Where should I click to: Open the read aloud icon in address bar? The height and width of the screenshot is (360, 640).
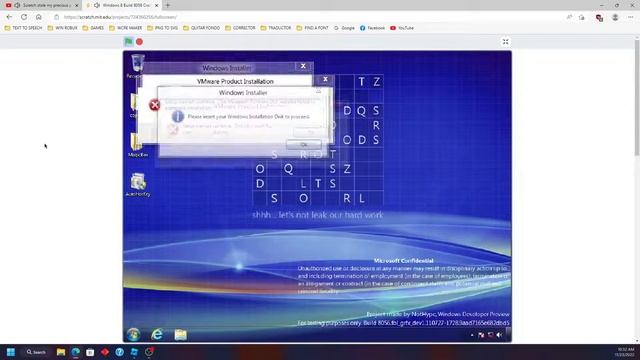[569, 17]
